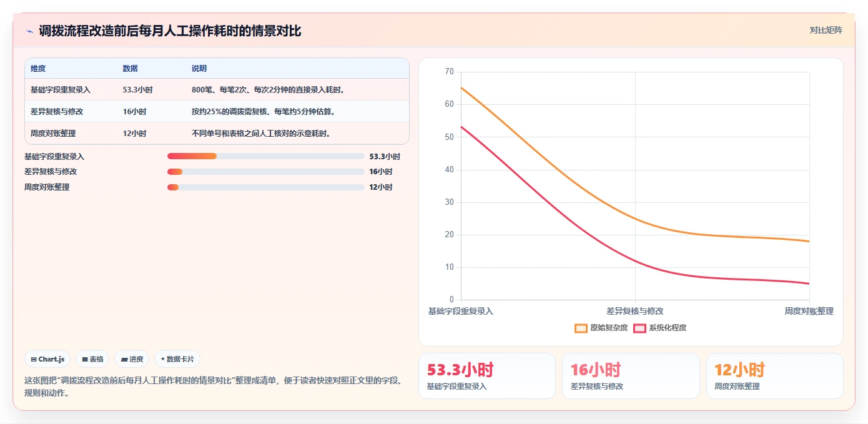Click the 周度对账整理 table row cell

coord(53,134)
